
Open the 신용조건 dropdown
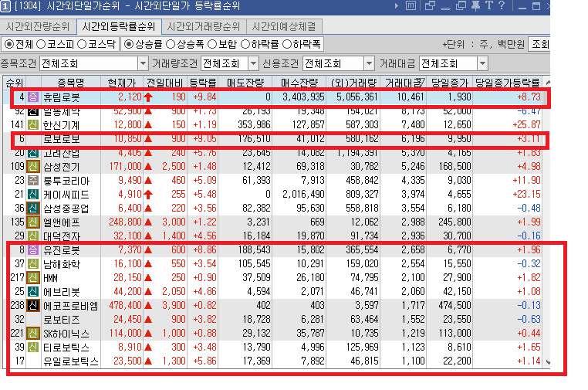(370, 63)
